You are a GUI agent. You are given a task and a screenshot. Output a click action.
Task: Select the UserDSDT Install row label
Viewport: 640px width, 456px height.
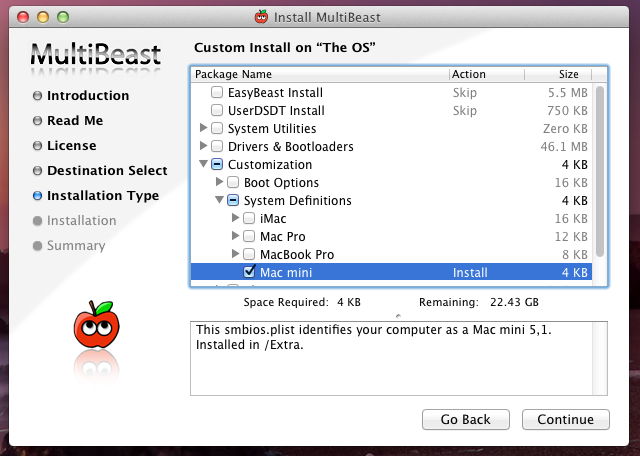(x=276, y=111)
